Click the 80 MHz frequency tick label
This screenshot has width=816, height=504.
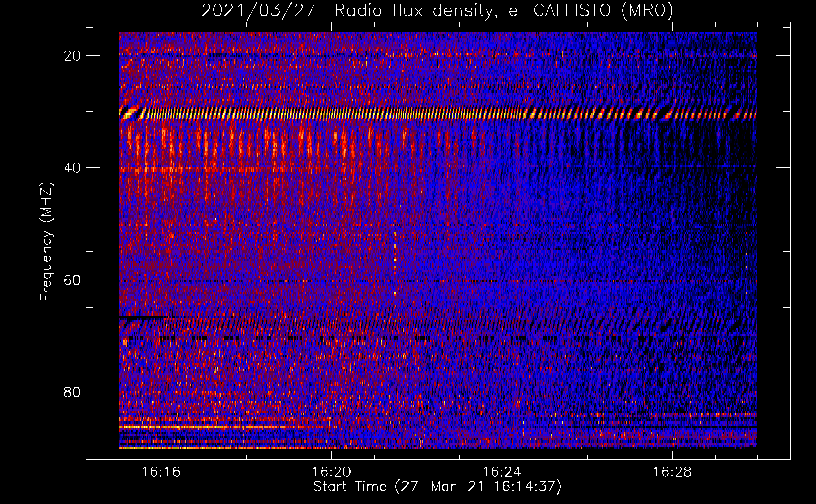coord(72,392)
